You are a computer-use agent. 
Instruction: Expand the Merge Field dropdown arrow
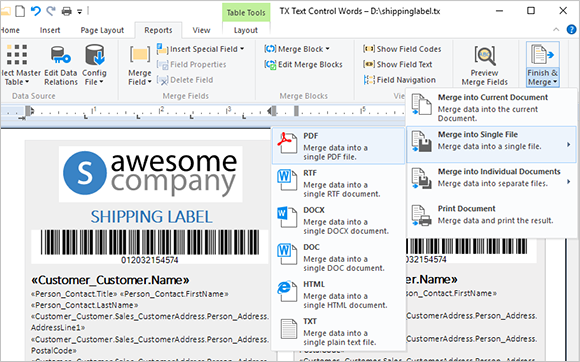[x=149, y=82]
